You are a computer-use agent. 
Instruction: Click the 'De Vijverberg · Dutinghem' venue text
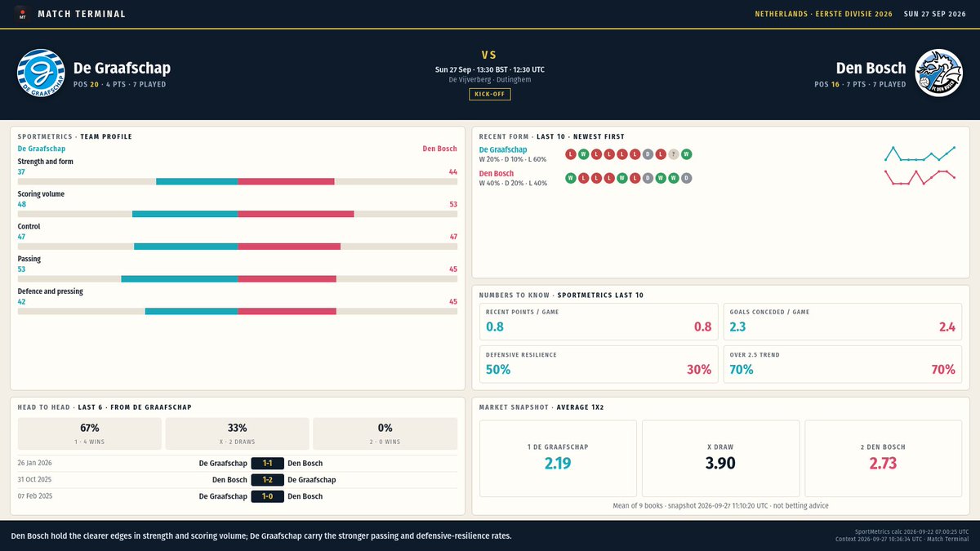click(490, 80)
